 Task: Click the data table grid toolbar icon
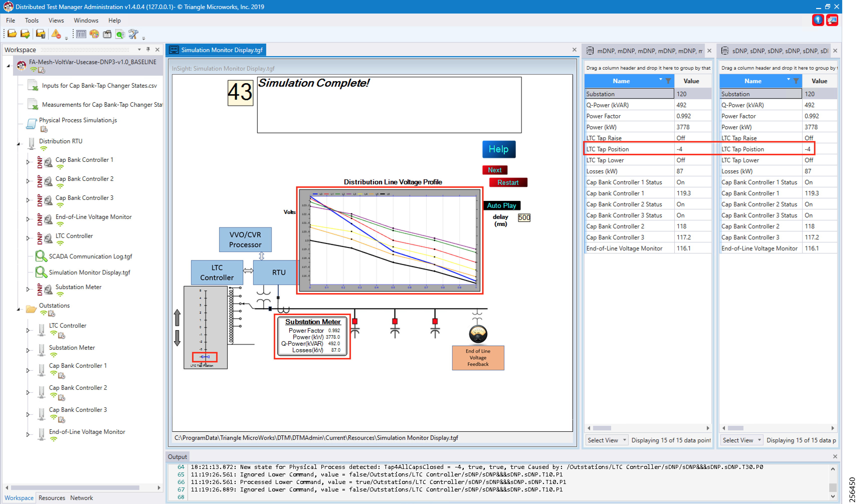81,34
